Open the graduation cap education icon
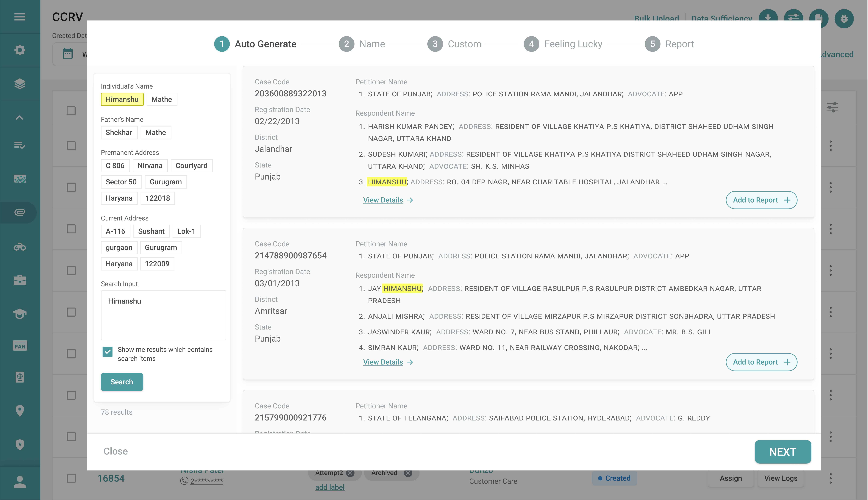 20,314
